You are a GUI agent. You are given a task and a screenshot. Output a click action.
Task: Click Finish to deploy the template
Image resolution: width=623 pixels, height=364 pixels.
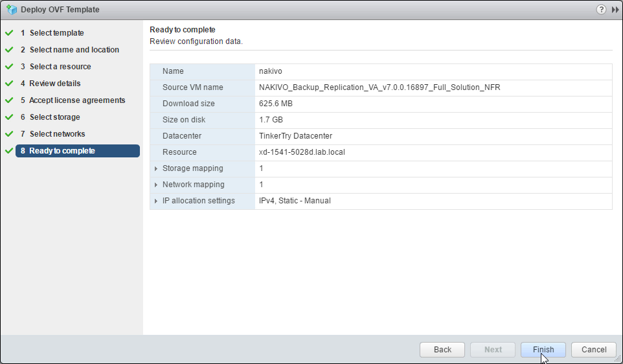(x=543, y=350)
